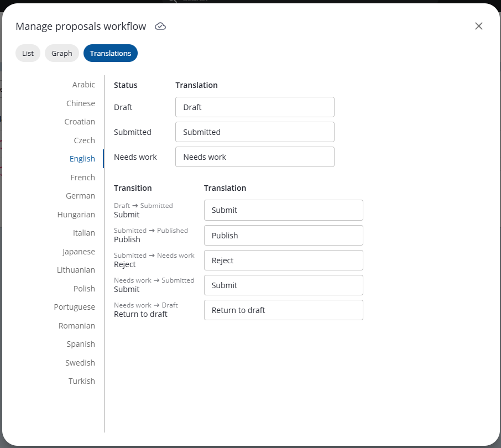501x448 pixels.
Task: Edit the Reject transition translation field
Action: coord(283,261)
